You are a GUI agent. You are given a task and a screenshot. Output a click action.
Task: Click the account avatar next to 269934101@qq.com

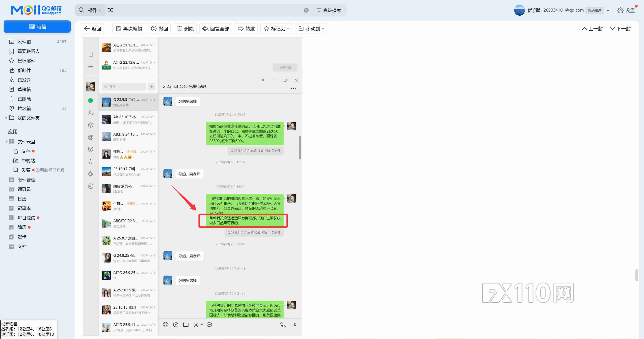coord(519,10)
